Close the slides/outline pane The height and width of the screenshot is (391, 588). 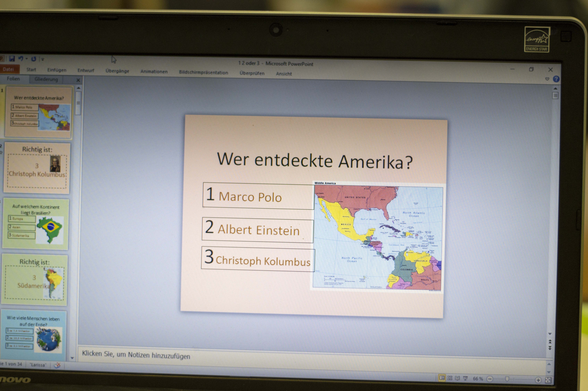click(78, 80)
